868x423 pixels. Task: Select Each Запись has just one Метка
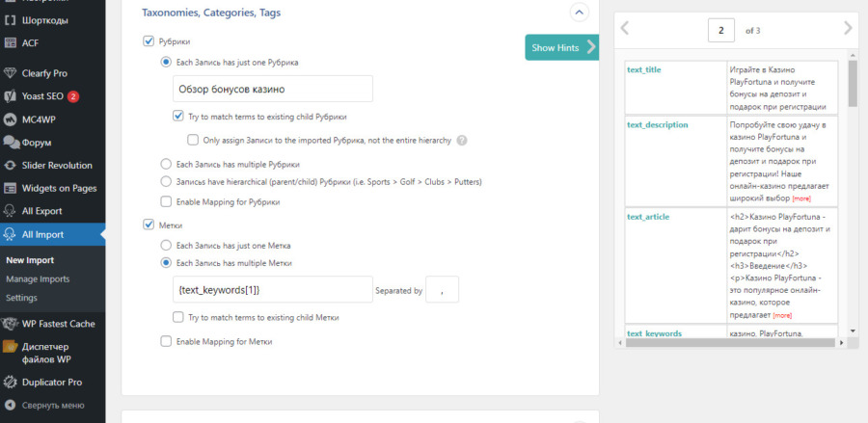pos(166,245)
